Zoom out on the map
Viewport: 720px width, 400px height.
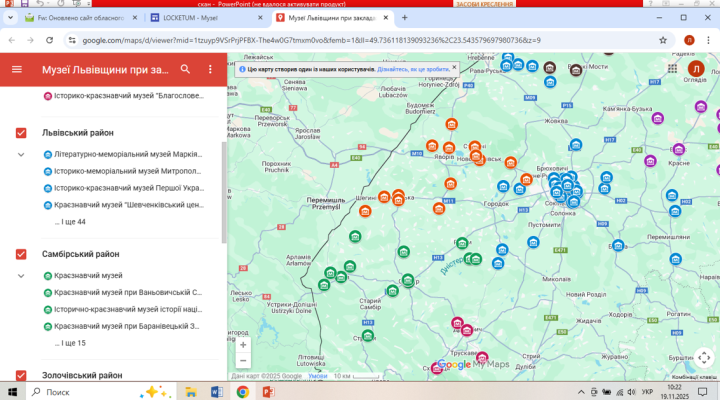pyautogui.click(x=243, y=361)
